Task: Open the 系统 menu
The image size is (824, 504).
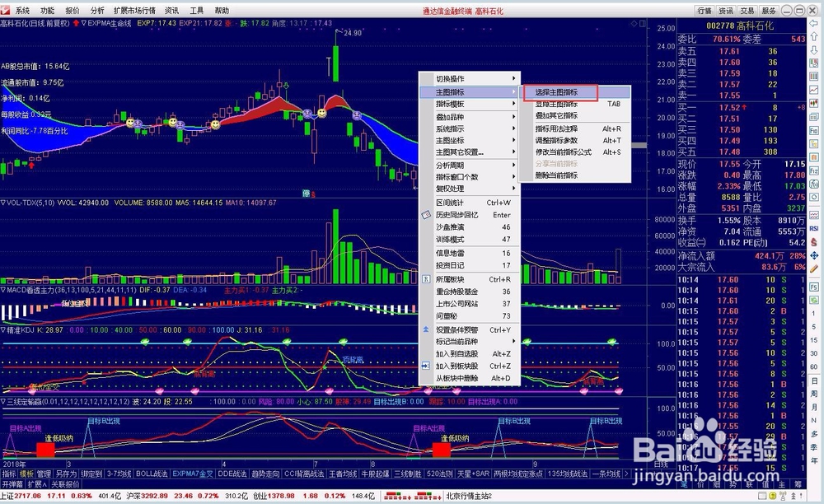Action: point(22,11)
